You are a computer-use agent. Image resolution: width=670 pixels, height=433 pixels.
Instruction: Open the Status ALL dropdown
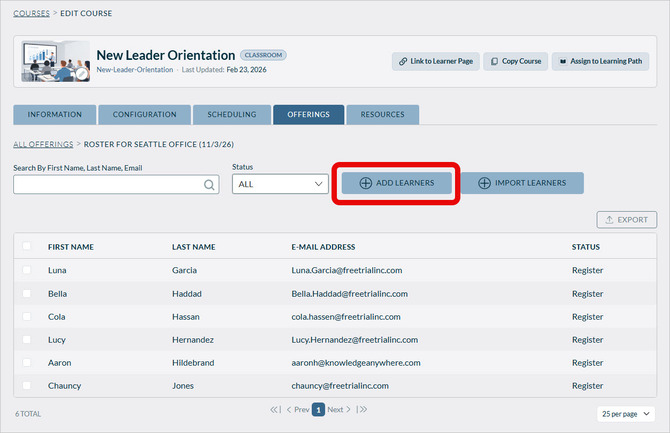click(x=280, y=184)
